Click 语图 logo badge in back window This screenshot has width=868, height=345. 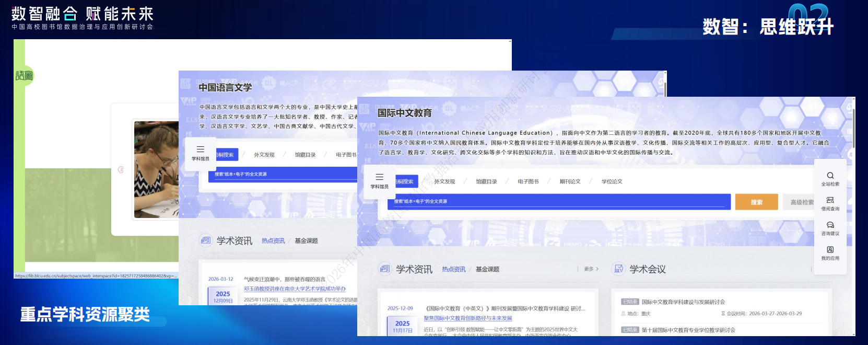coord(24,76)
